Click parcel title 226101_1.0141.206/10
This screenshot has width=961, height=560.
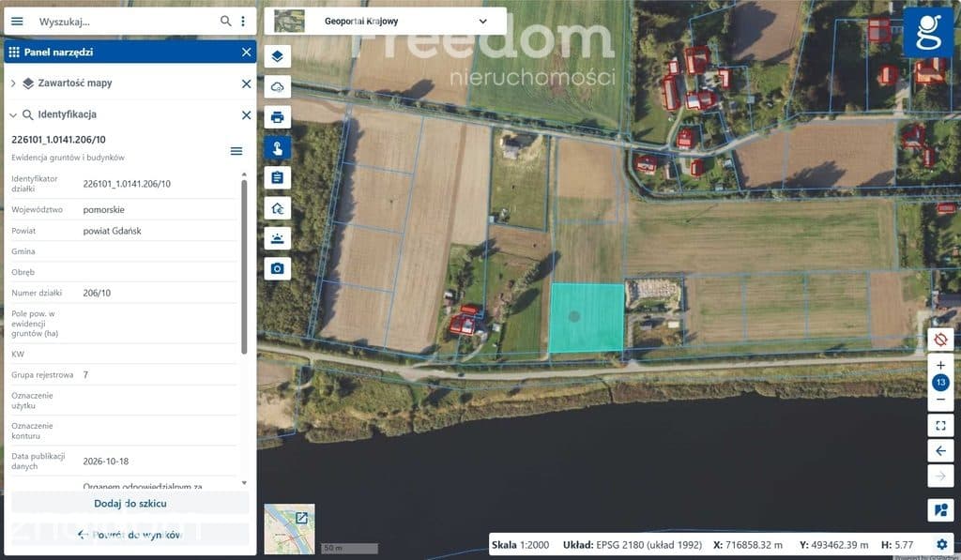[x=58, y=140]
